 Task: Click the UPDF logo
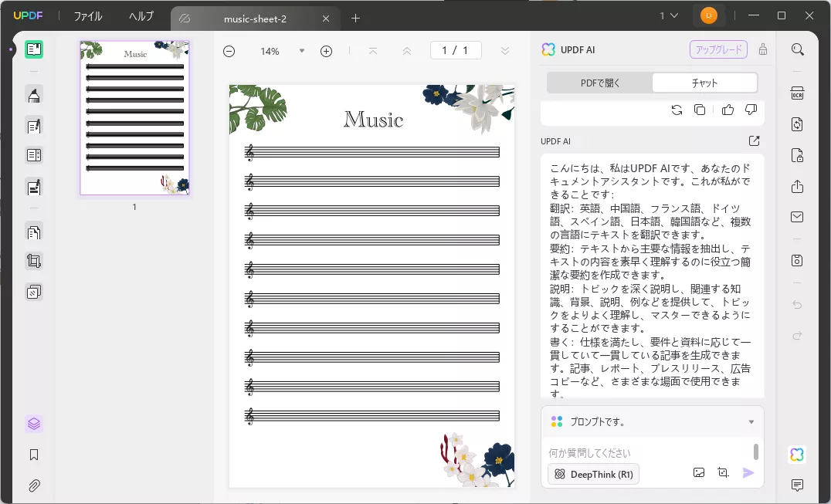tap(28, 15)
